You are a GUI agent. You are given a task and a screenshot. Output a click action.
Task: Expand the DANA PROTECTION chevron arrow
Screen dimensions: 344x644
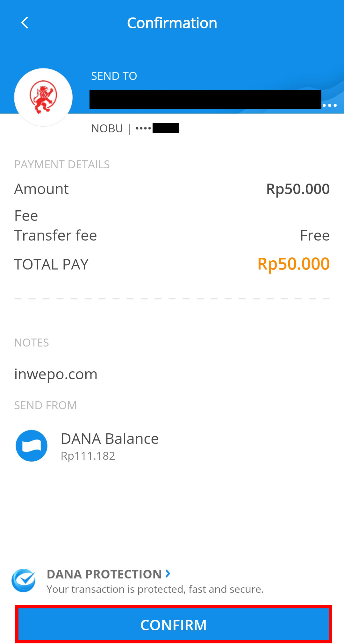tap(168, 574)
